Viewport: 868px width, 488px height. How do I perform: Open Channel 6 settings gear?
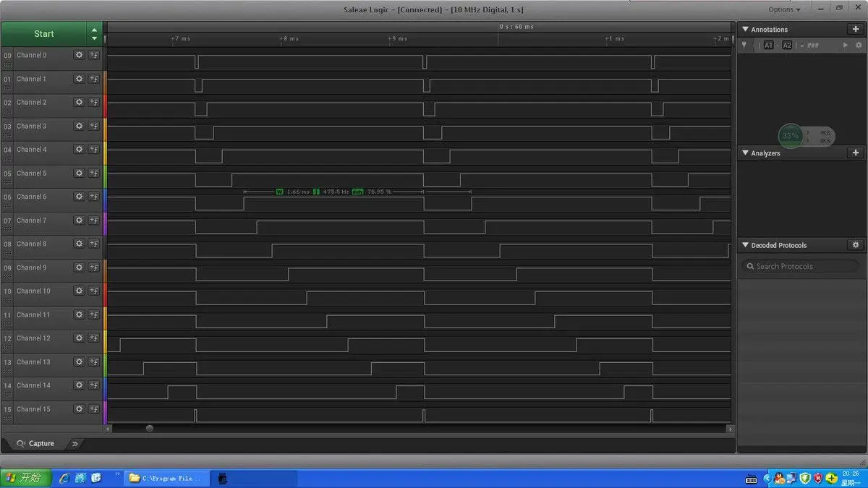(x=79, y=197)
